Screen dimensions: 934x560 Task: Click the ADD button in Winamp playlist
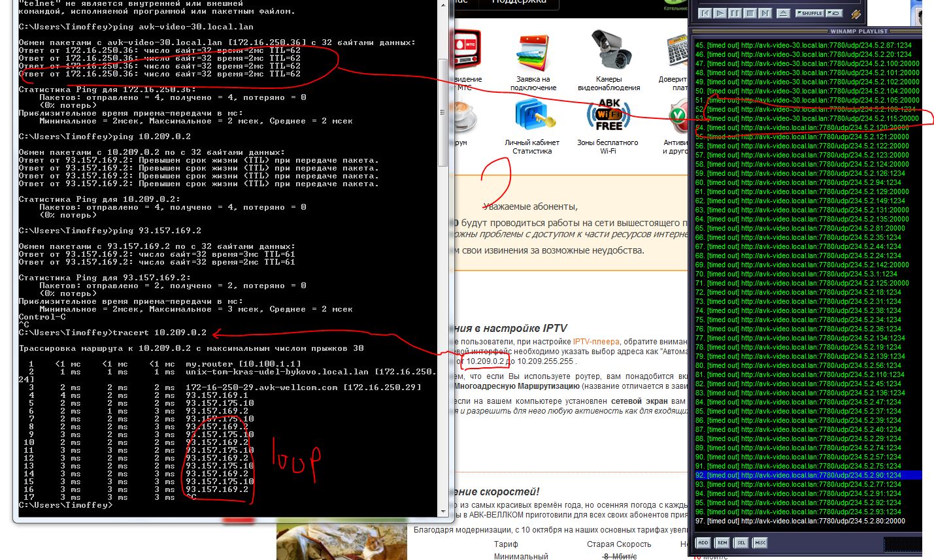tap(703, 542)
